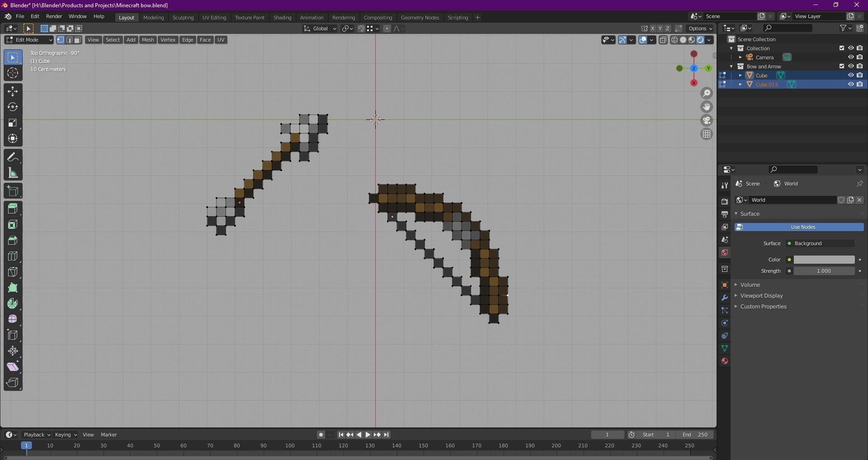Open the Vertex menu button
868x460 pixels.
[168, 40]
